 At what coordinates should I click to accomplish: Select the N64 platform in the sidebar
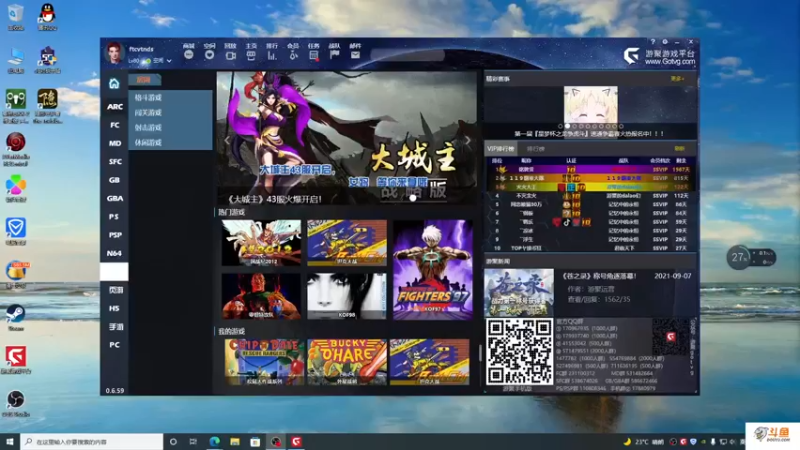pos(114,253)
